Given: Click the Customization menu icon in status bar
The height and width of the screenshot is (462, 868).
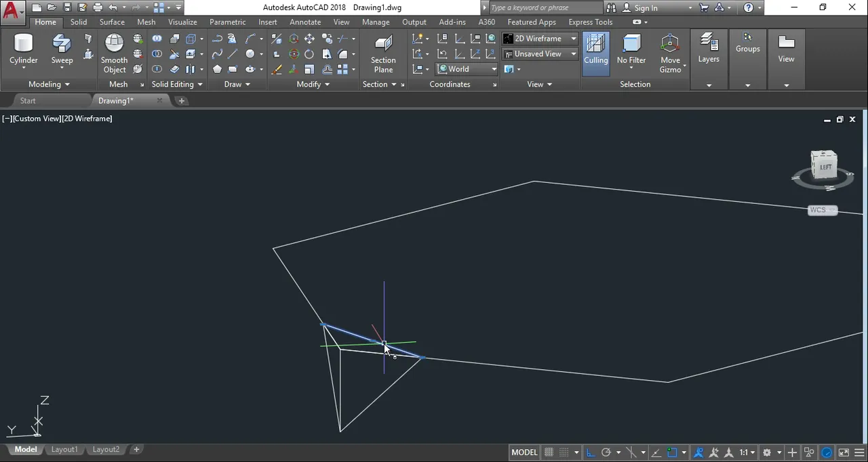Looking at the screenshot, I should click(x=860, y=453).
